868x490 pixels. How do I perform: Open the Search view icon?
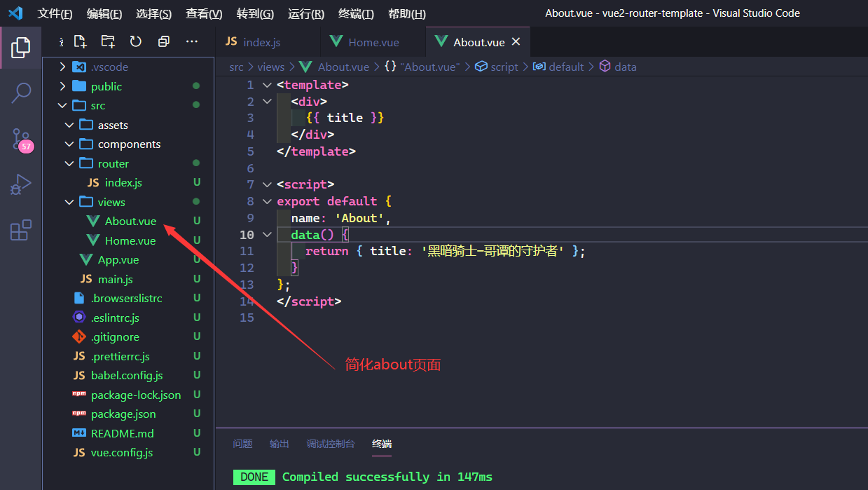point(21,93)
